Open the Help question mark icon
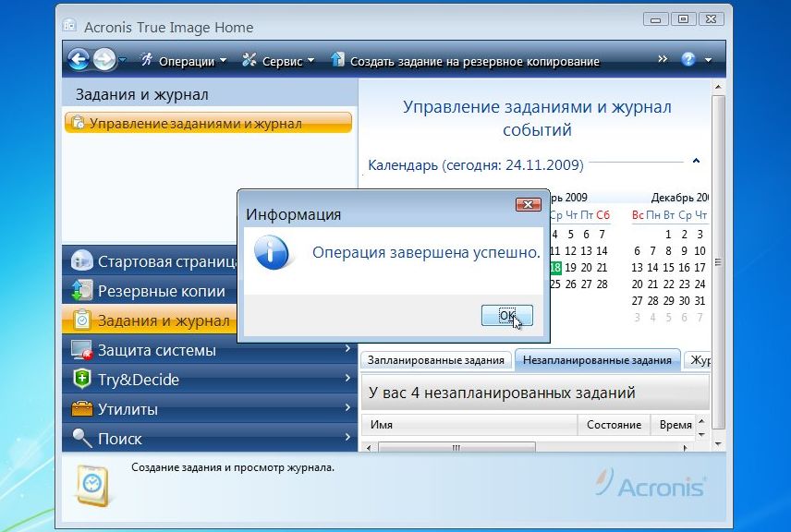Viewport: 791px width, 532px height. tap(688, 59)
